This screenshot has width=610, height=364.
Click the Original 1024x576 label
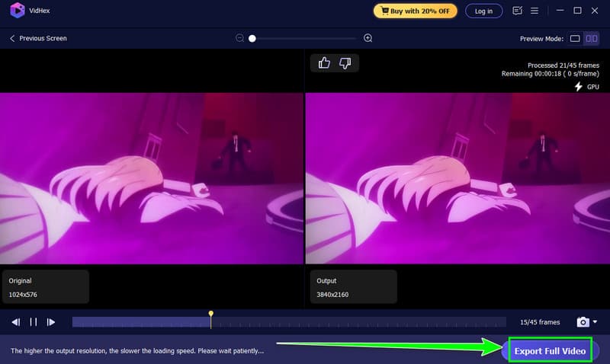tap(46, 287)
